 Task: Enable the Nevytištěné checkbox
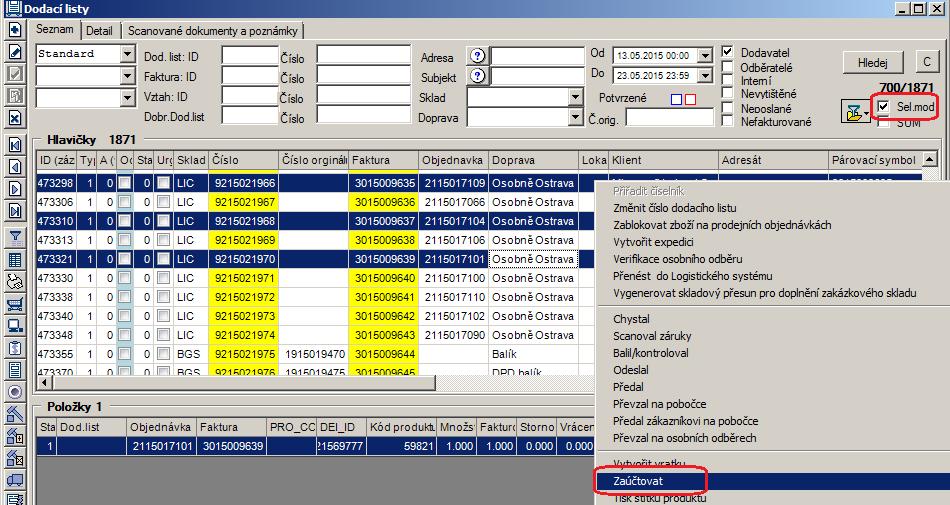727,93
